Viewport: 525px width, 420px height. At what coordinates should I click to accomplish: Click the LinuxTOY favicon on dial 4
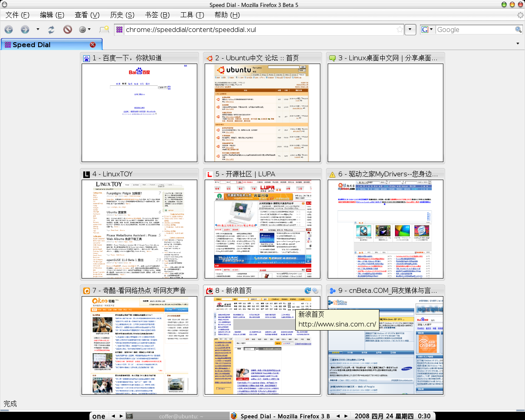[x=87, y=174]
